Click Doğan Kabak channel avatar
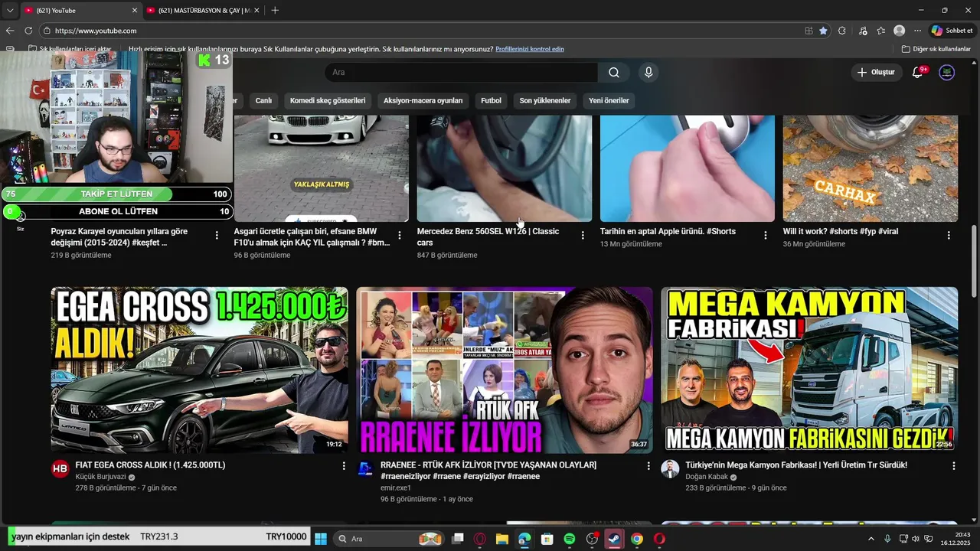980x551 pixels. [670, 469]
